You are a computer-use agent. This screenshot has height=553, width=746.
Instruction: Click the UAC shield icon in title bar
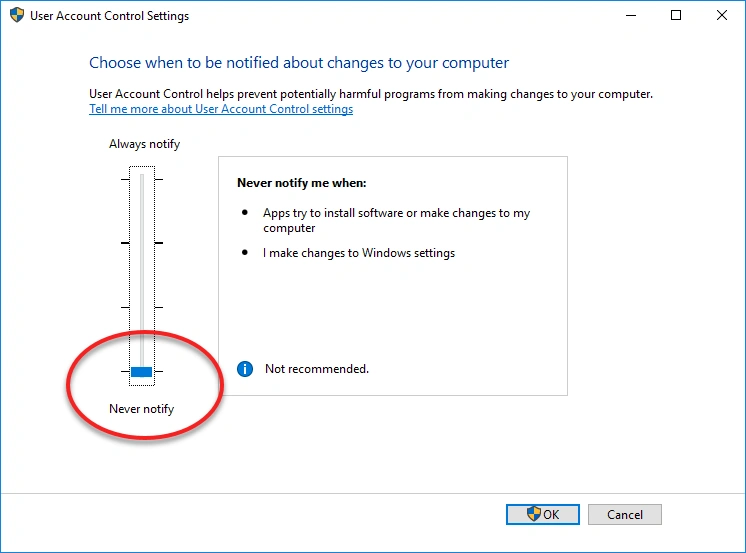17,15
